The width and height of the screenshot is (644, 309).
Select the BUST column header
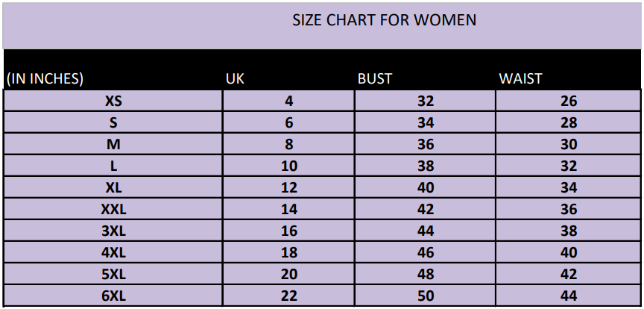coord(375,78)
